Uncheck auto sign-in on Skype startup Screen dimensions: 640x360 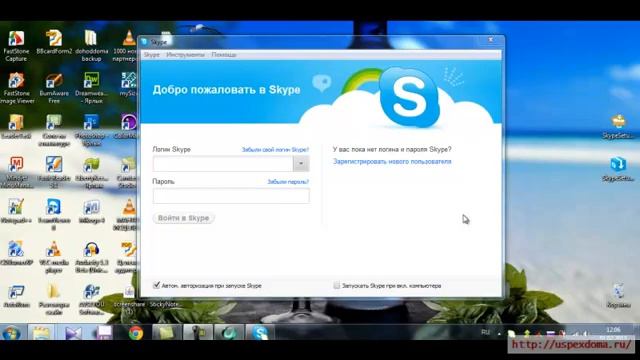click(x=156, y=285)
